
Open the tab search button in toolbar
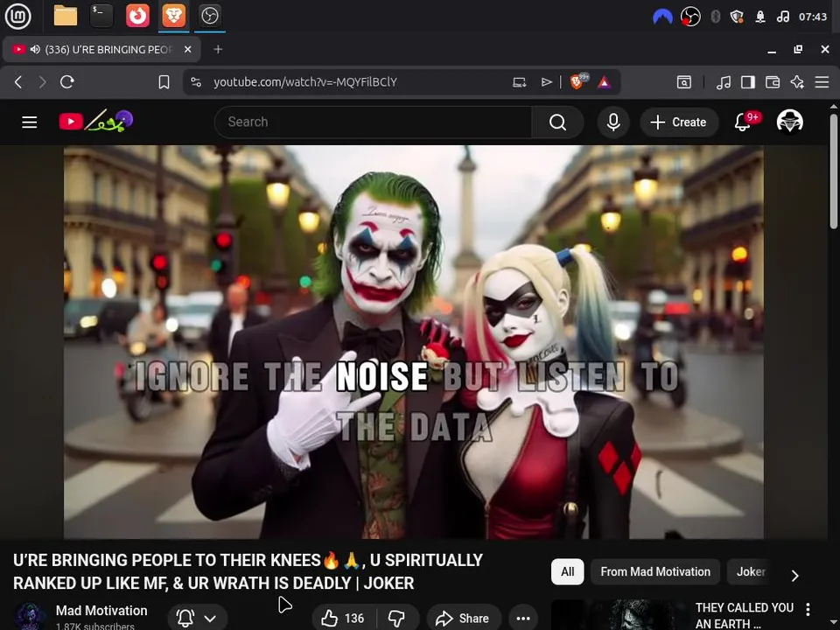coord(684,82)
